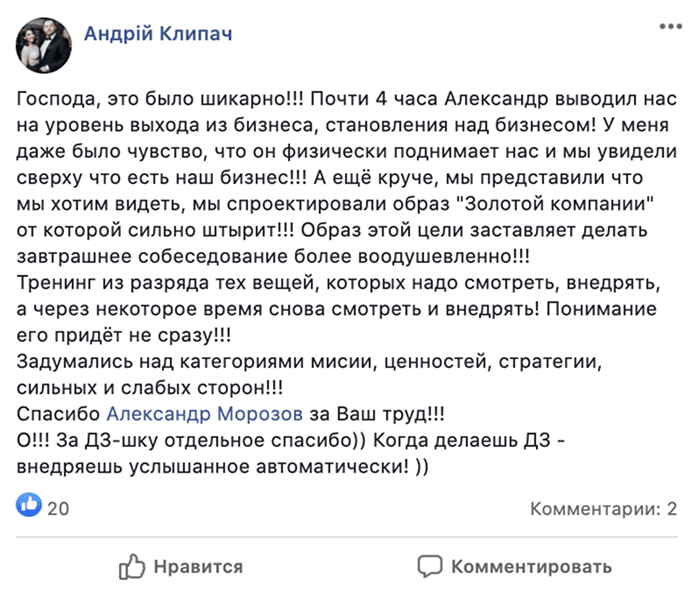The height and width of the screenshot is (594, 692).
Task: Click the thumbs-up icon beside Нравится
Action: point(132,567)
